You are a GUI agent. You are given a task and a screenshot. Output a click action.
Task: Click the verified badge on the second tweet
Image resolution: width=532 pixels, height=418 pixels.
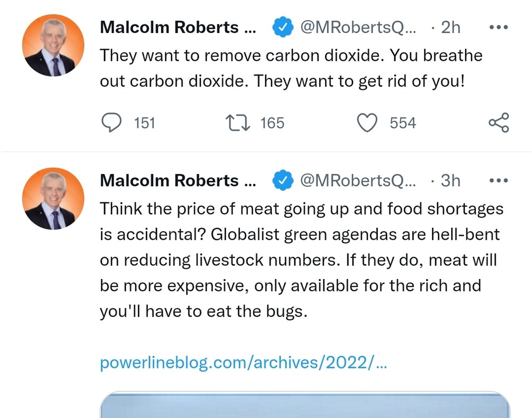[x=283, y=181]
